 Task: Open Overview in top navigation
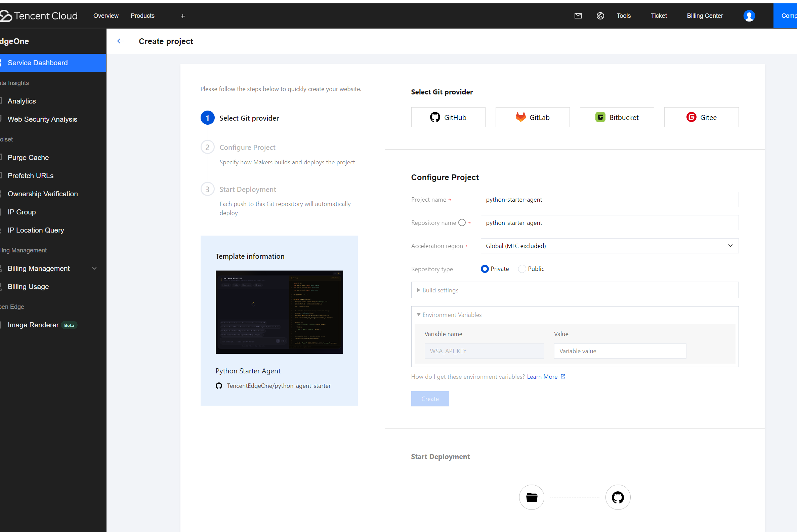tap(106, 15)
